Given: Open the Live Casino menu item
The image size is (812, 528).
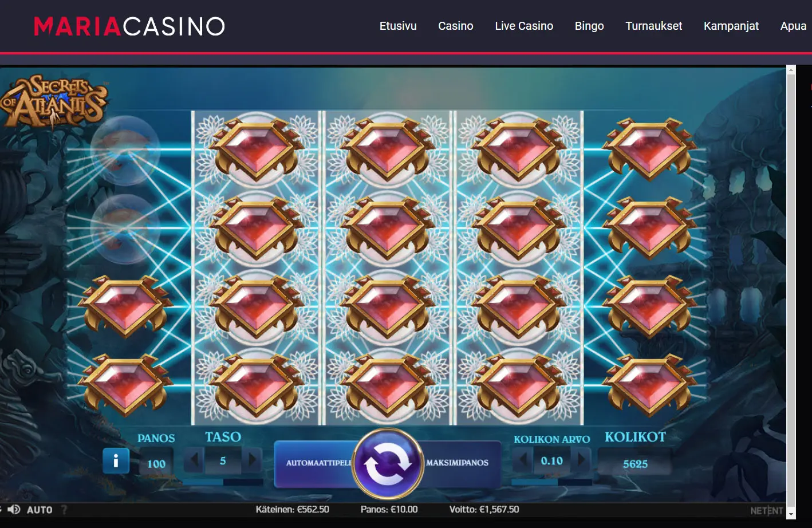Looking at the screenshot, I should 524,26.
